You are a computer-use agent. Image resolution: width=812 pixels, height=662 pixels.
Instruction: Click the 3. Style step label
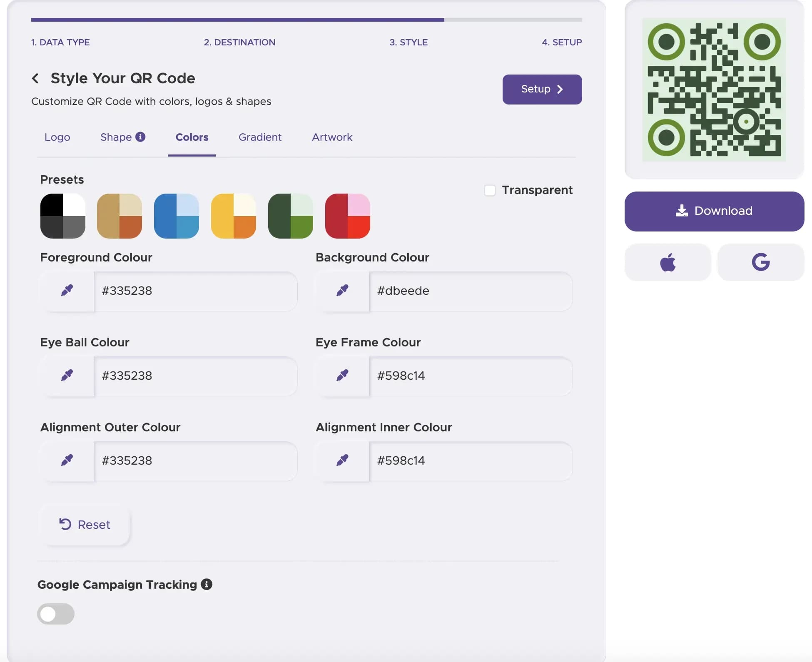[408, 42]
